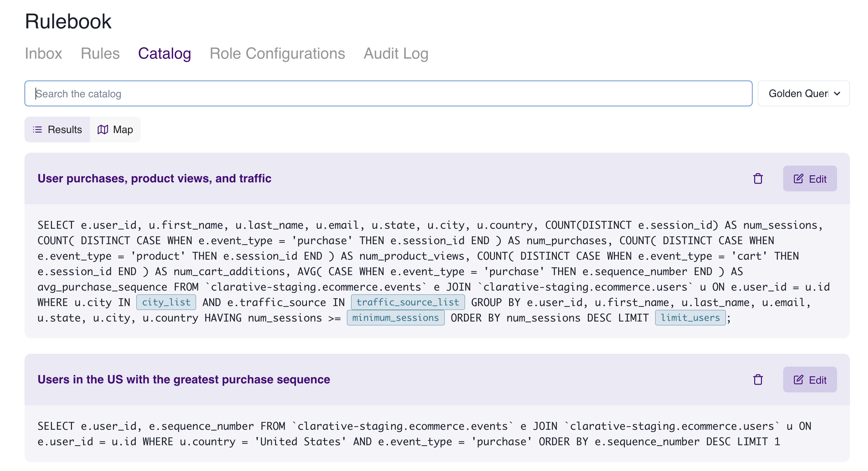This screenshot has width=868, height=471.
Task: Edit 'Users in the US with the greatest purchase sequence'
Action: (x=810, y=380)
